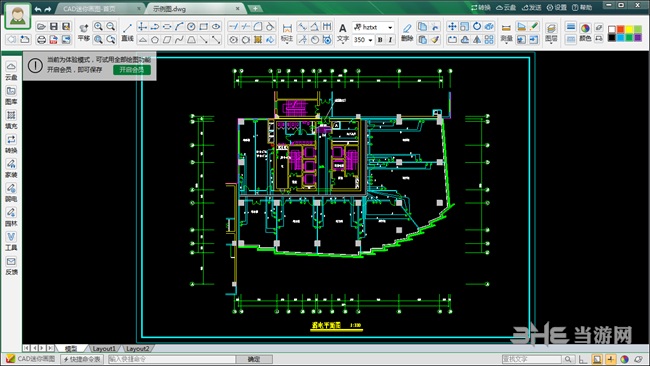Toggle bold text formatting
650x366 pixels.
tap(380, 40)
